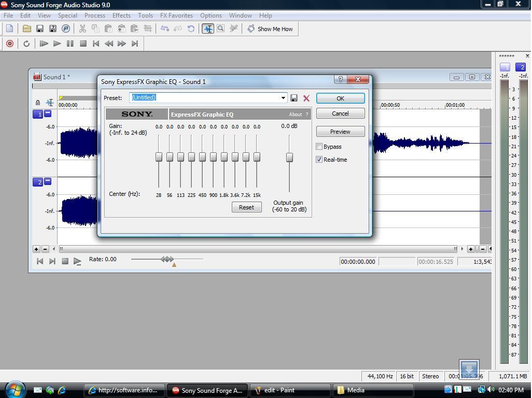The height and width of the screenshot is (398, 532).
Task: Collapse channel 2 with minus button
Action: pyautogui.click(x=48, y=181)
